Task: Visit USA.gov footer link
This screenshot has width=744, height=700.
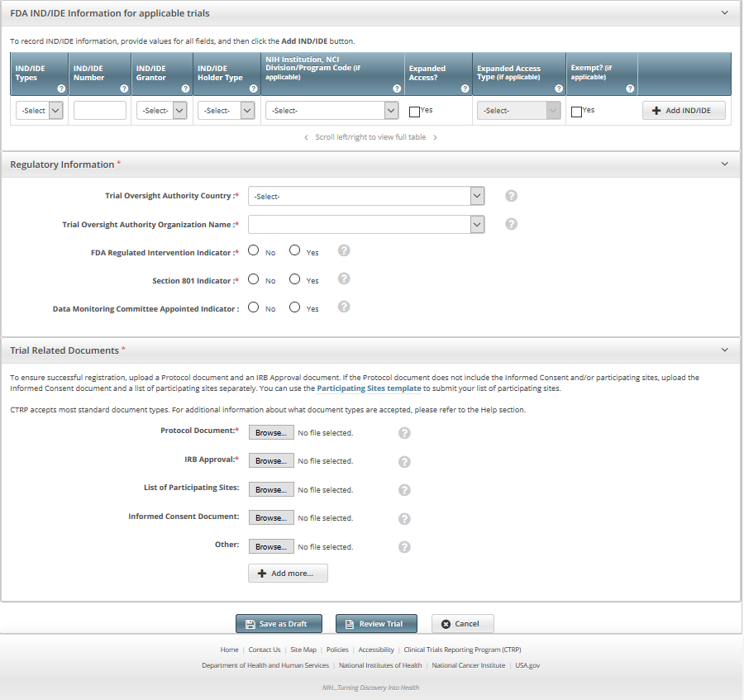Action: (527, 665)
